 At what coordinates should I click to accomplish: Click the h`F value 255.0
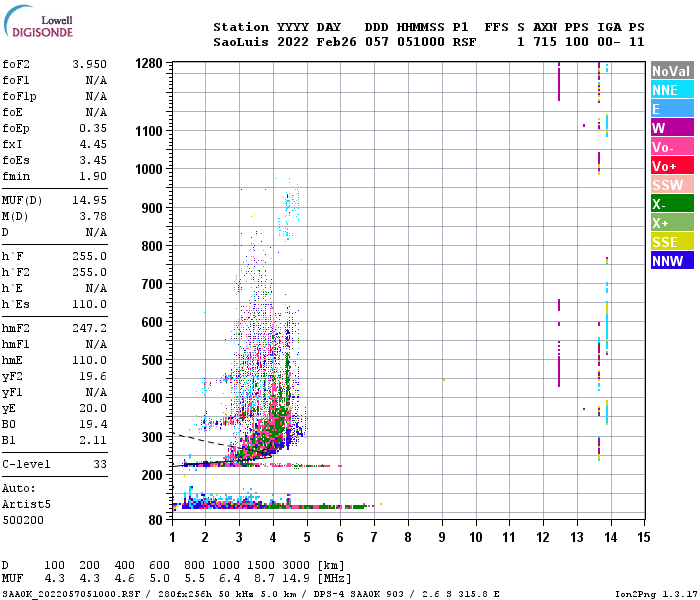89,256
